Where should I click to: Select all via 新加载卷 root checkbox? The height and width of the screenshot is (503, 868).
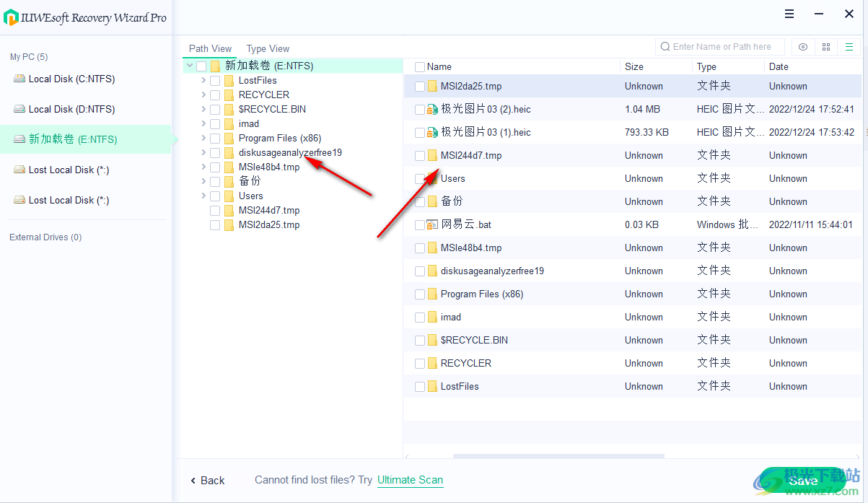(201, 65)
